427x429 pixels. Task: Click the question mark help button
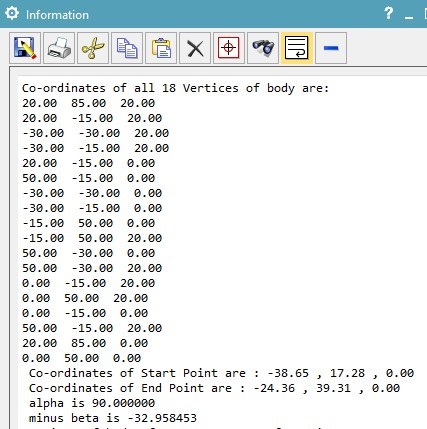(x=388, y=14)
